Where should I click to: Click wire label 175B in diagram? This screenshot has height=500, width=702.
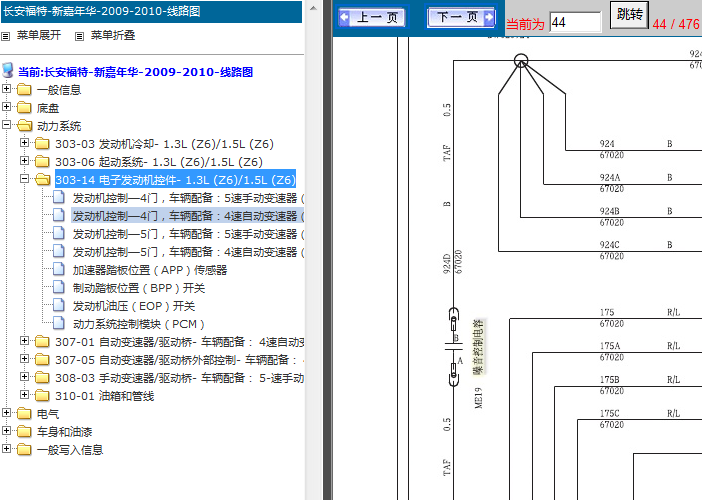pyautogui.click(x=610, y=380)
